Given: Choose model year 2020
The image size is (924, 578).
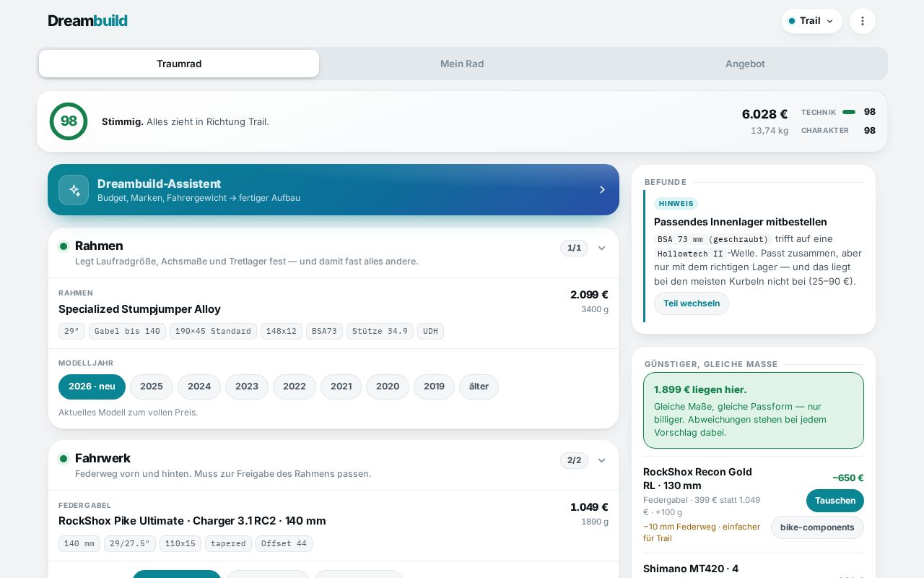Looking at the screenshot, I should (x=388, y=387).
